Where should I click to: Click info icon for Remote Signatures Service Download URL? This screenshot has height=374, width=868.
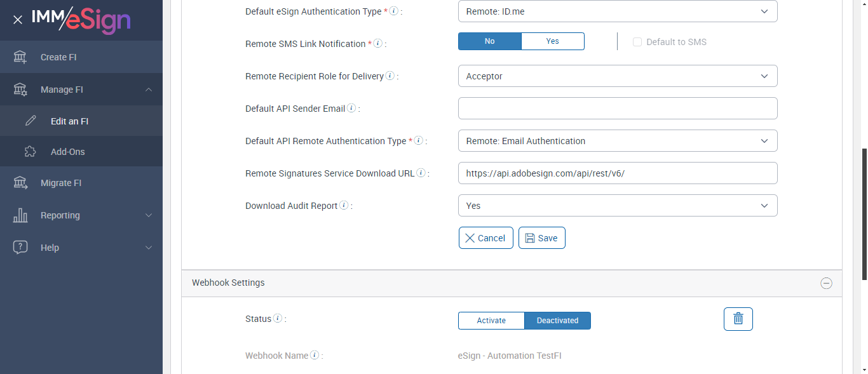421,173
